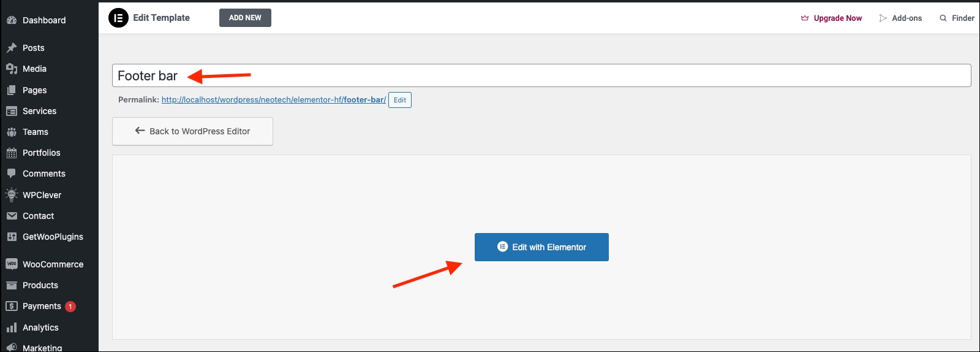Go Back to WordPress Editor

click(192, 131)
